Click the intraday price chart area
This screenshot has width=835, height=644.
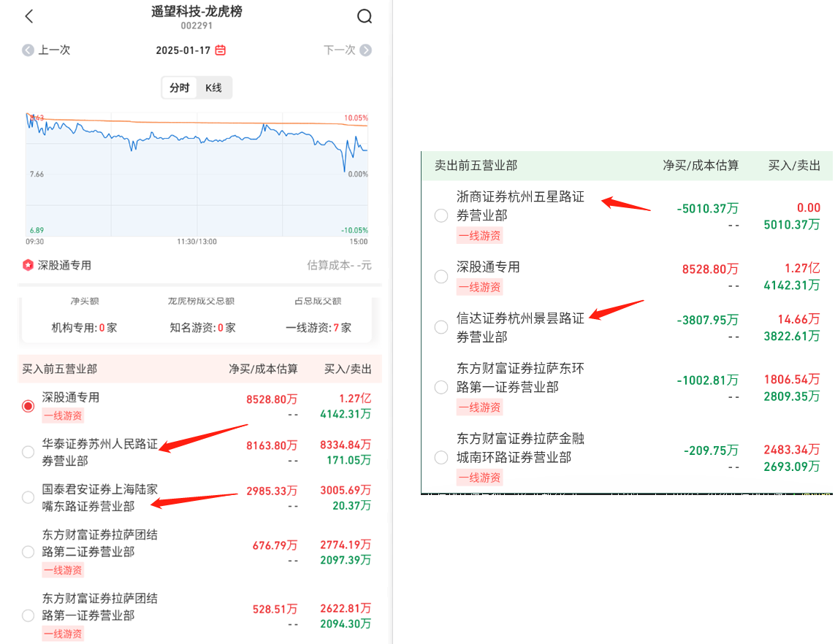[197, 175]
